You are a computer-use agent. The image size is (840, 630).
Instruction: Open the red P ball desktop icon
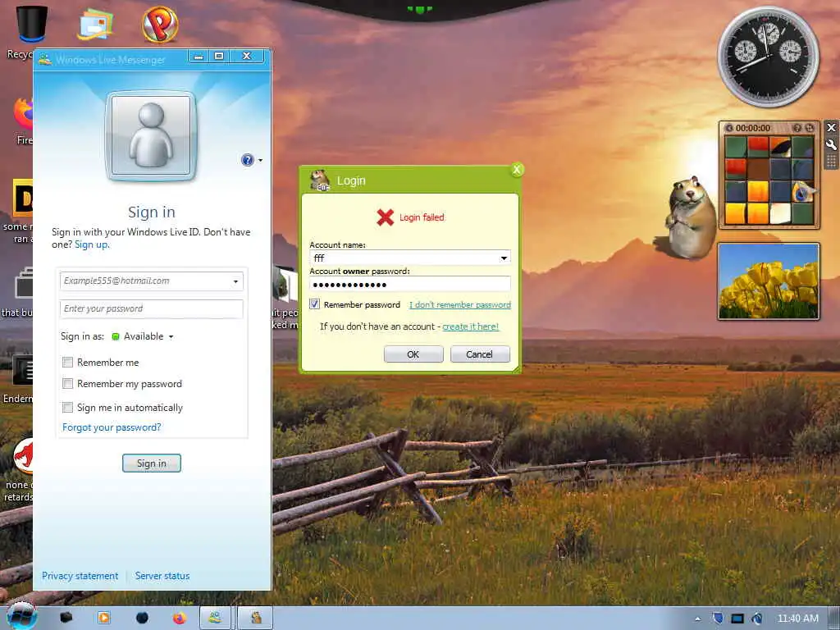point(160,24)
